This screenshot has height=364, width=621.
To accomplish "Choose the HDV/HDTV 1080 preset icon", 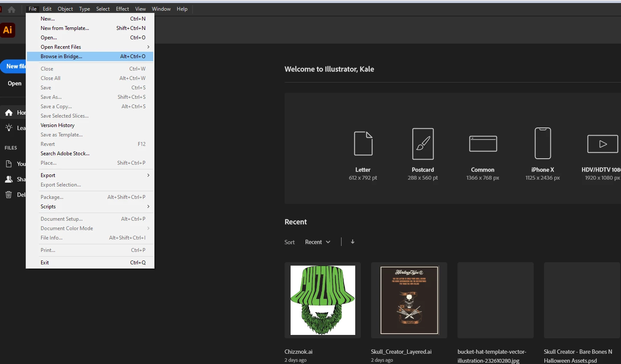I will (x=603, y=144).
